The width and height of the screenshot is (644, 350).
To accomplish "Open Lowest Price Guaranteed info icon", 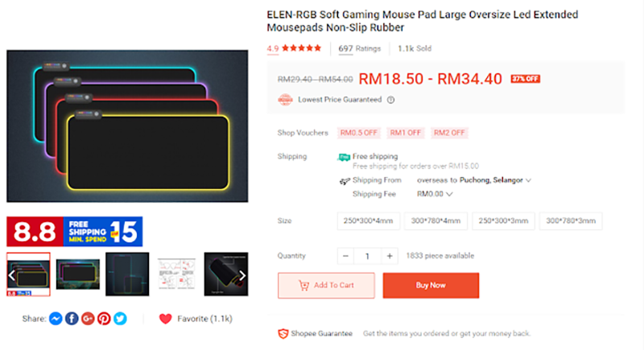I will pos(390,100).
